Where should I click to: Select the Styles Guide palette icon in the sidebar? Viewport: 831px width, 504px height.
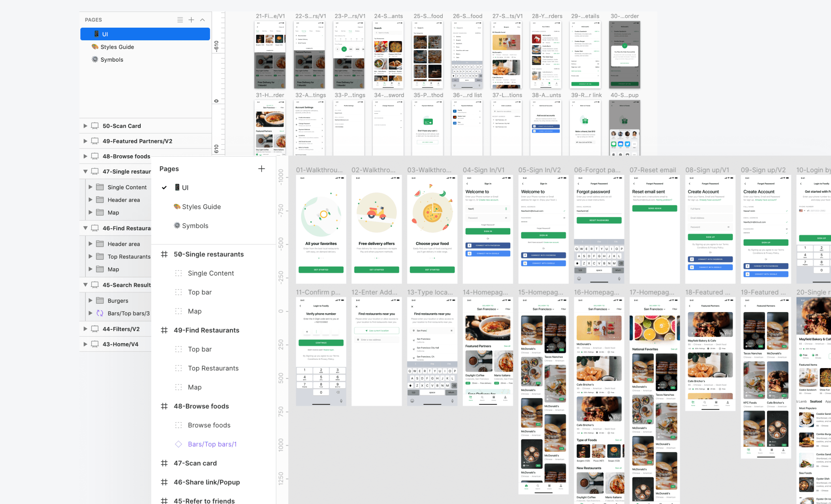95,47
